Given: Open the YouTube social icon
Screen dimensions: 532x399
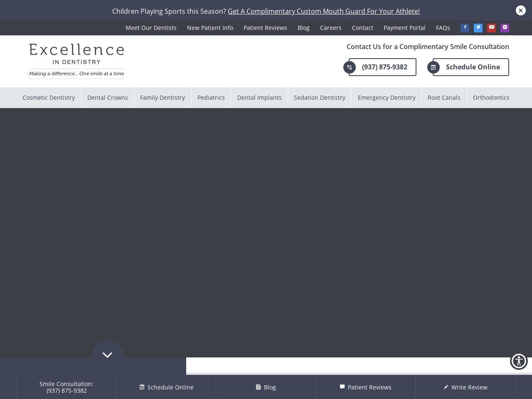Looking at the screenshot, I should 491,28.
